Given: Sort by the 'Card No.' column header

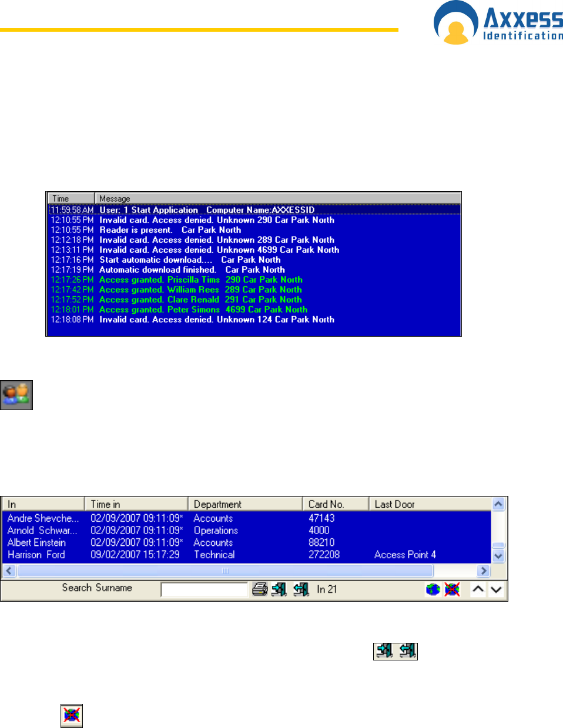Looking at the screenshot, I should coord(336,504).
